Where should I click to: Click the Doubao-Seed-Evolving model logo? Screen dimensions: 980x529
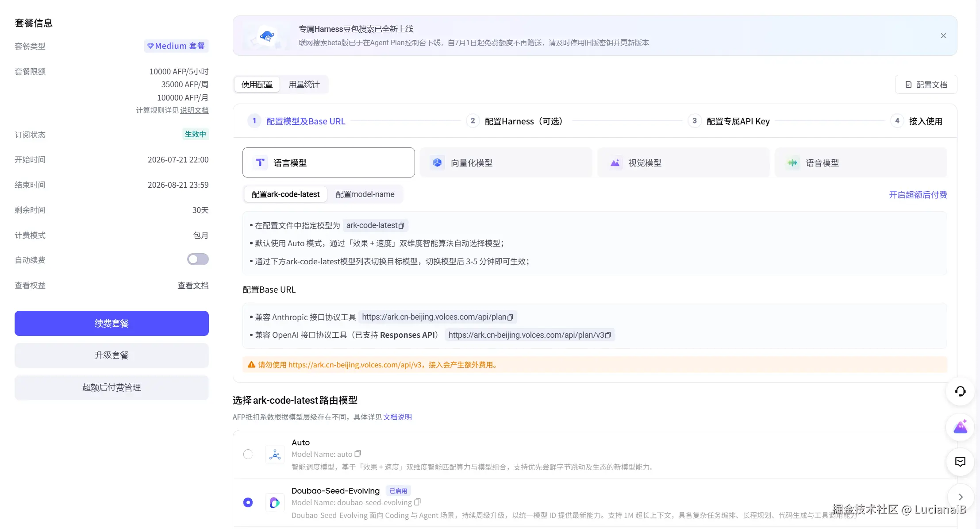coord(275,503)
